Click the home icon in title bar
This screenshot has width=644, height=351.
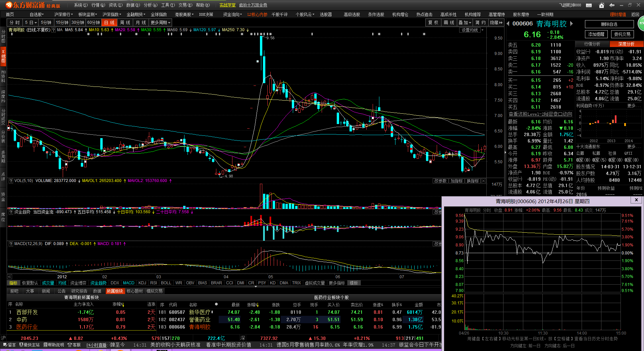pyautogui.click(x=601, y=5)
